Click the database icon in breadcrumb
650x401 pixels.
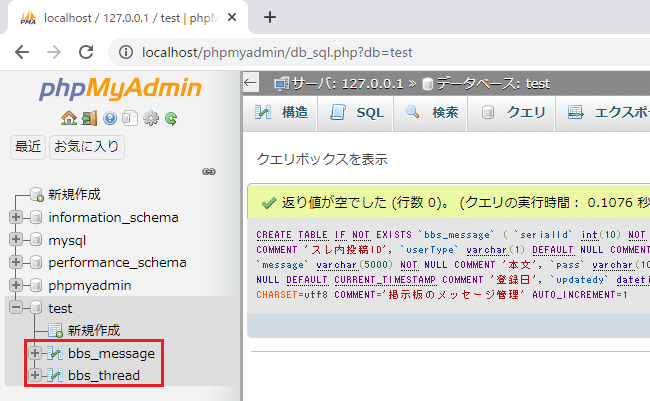coord(427,84)
